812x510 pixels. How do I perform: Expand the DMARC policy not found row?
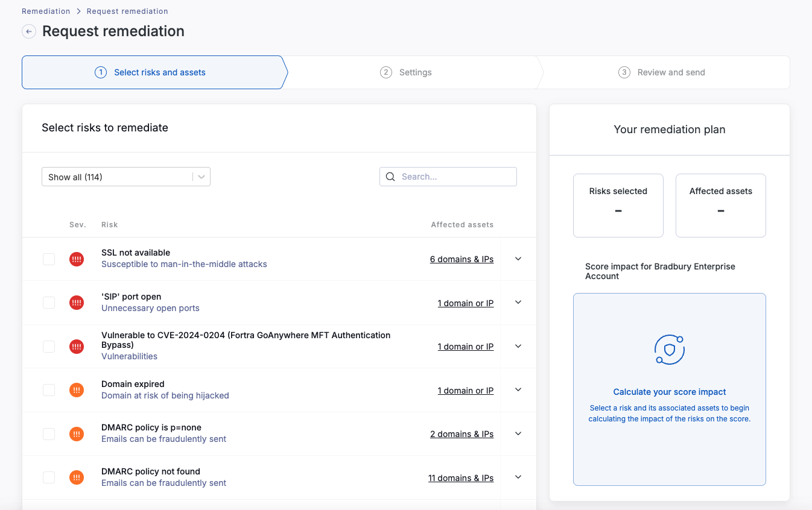(x=518, y=477)
